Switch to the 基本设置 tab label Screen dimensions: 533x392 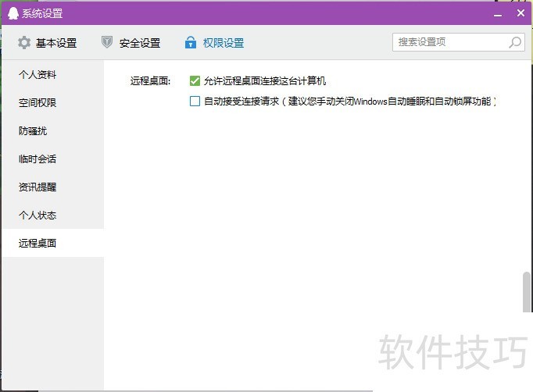pos(57,43)
